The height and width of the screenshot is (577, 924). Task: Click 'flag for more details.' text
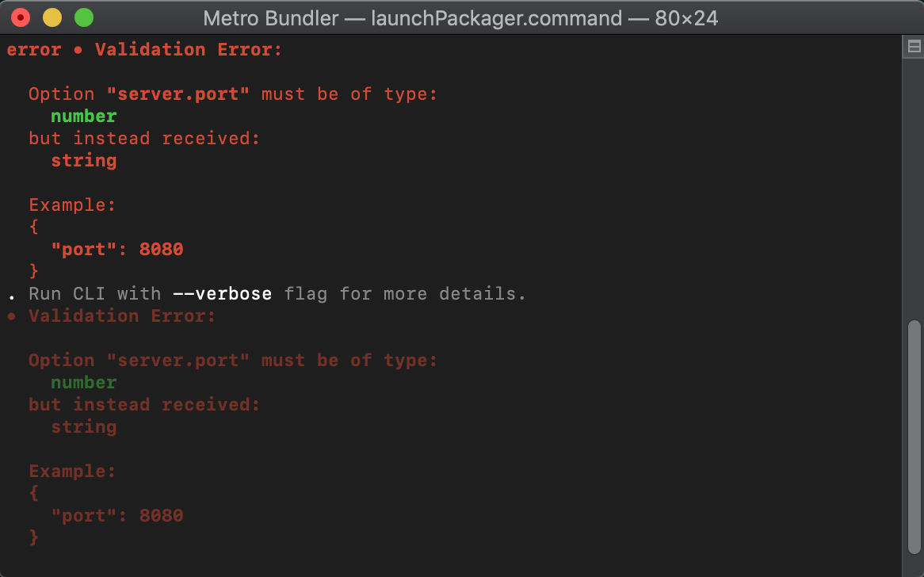click(405, 293)
